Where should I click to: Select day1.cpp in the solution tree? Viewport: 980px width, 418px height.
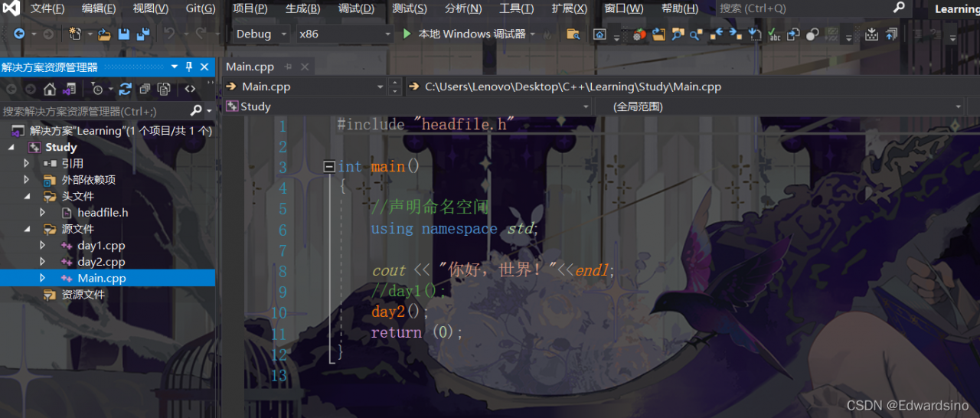coord(101,246)
